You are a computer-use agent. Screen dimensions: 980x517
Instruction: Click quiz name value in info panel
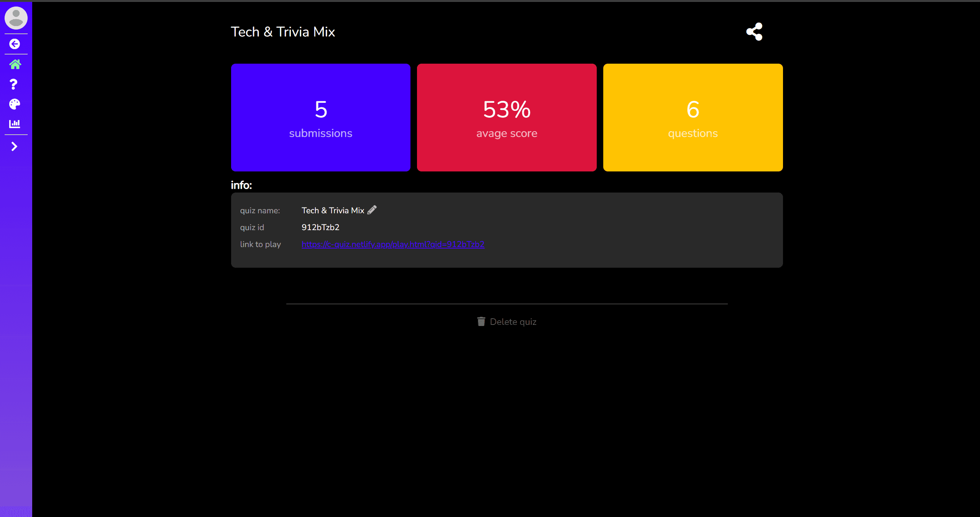(333, 211)
